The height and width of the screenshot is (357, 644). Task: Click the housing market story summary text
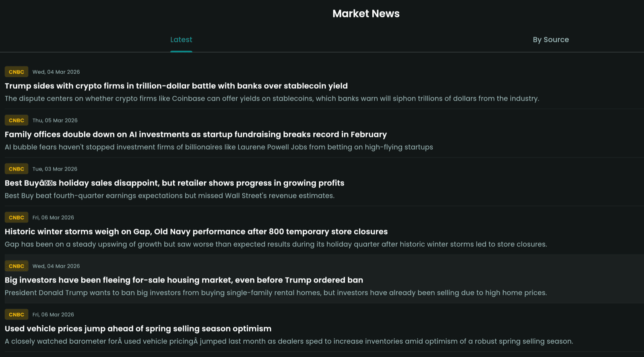(275, 293)
